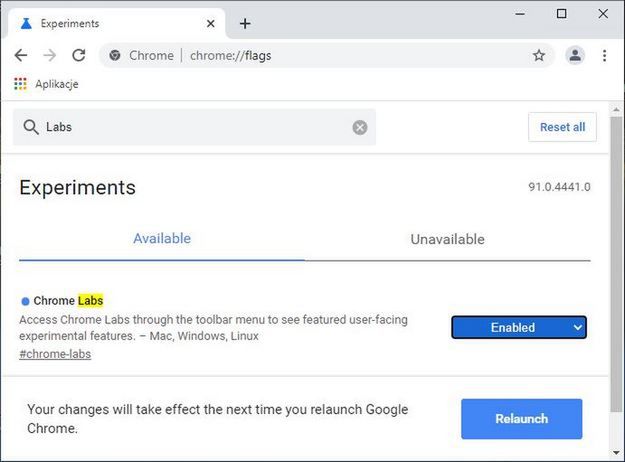Click the search flags input field
625x462 pixels.
tap(200, 127)
